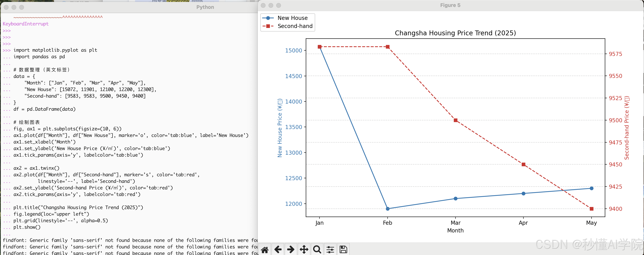Image resolution: width=644 pixels, height=255 pixels.
Task: Click the Jan x-axis label
Action: point(319,223)
